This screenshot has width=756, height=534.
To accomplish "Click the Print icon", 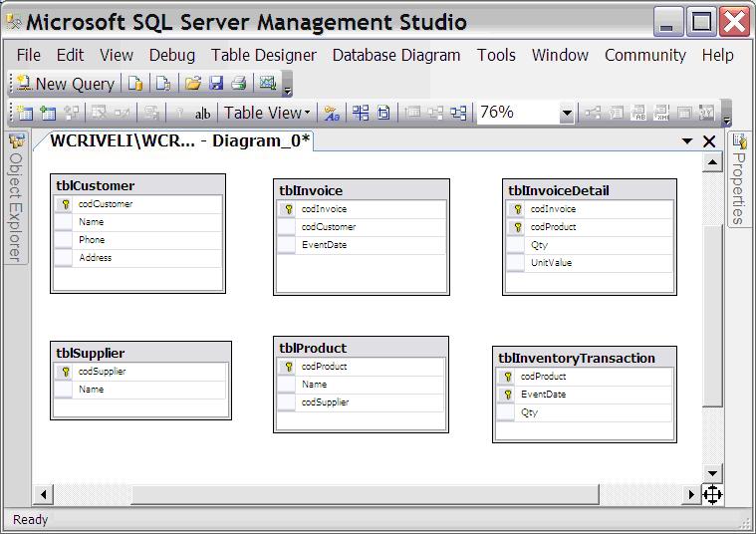I will (x=239, y=84).
